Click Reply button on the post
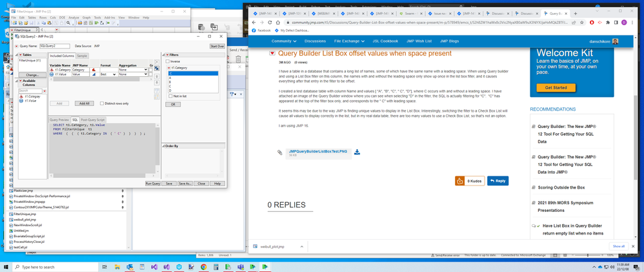This screenshot has height=272, width=644. pos(498,181)
